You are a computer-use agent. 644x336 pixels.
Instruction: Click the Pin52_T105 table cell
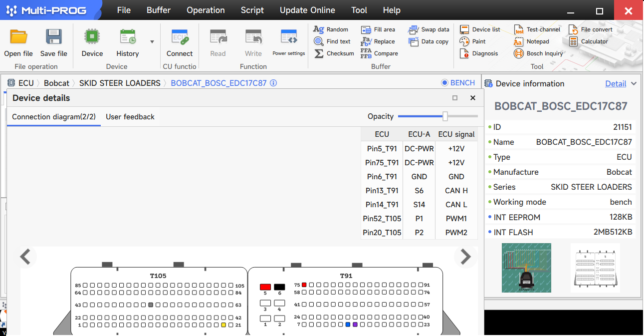point(382,219)
